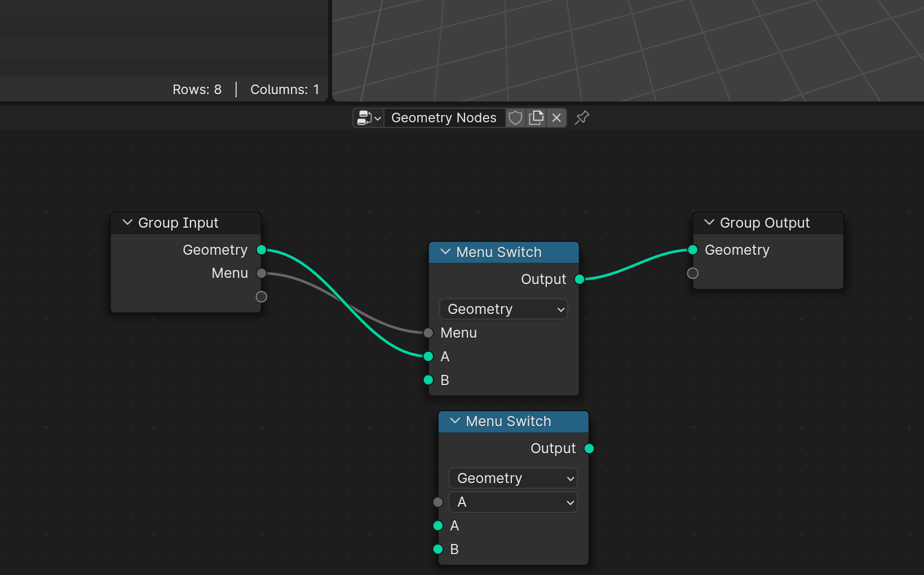924x575 pixels.
Task: Collapse the lower Menu Switch node
Action: (455, 421)
